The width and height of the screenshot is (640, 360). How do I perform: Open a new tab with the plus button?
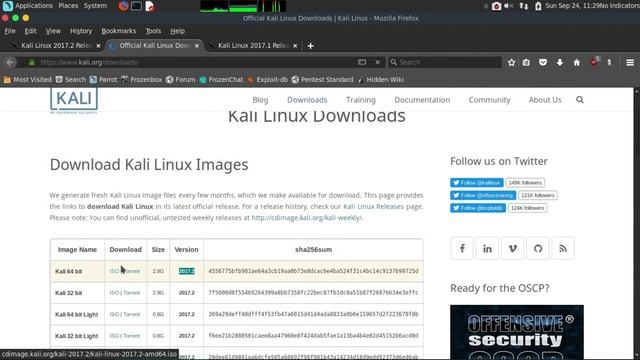pyautogui.click(x=310, y=46)
